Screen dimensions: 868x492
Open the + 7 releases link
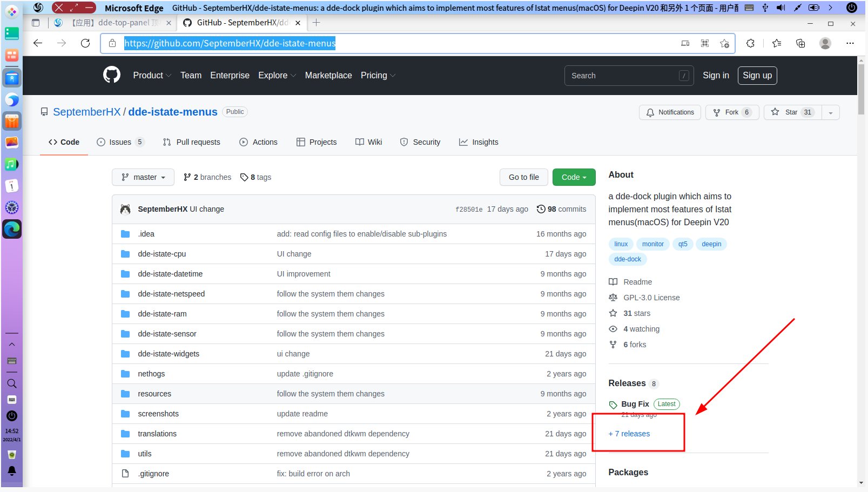(x=629, y=434)
